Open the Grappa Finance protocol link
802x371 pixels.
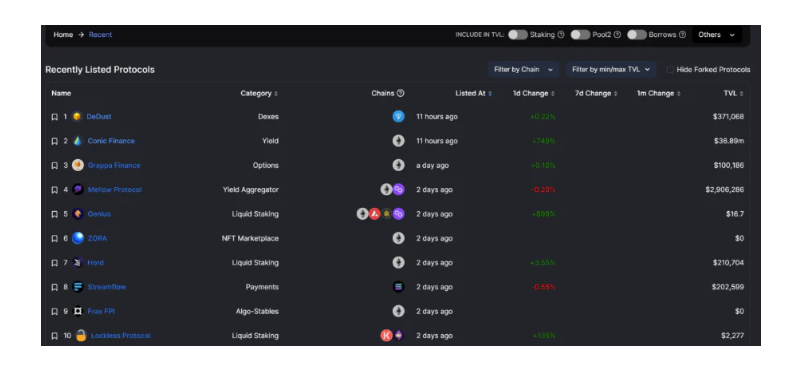[114, 165]
